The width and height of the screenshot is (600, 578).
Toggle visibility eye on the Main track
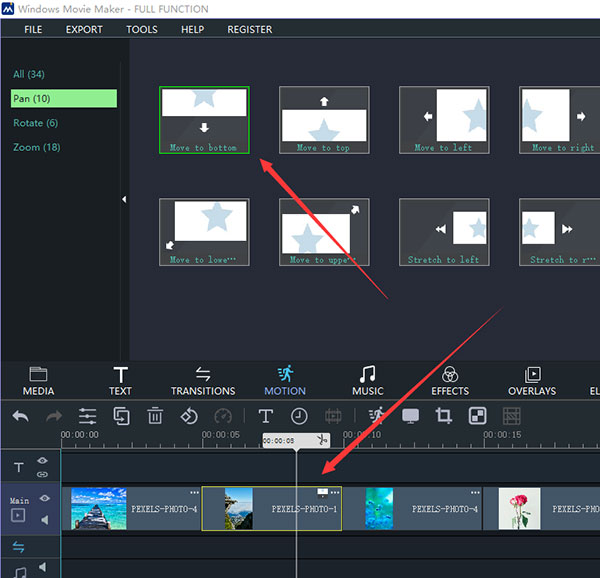click(x=44, y=498)
